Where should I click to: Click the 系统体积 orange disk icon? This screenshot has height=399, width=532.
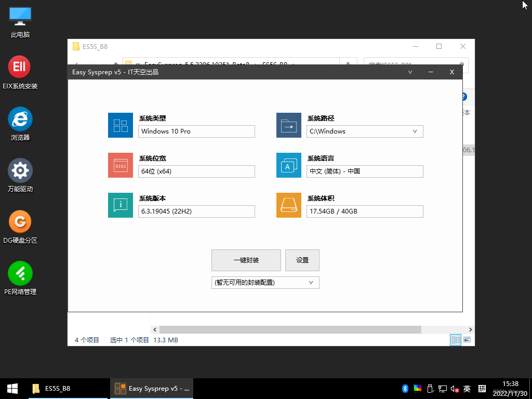pos(289,205)
